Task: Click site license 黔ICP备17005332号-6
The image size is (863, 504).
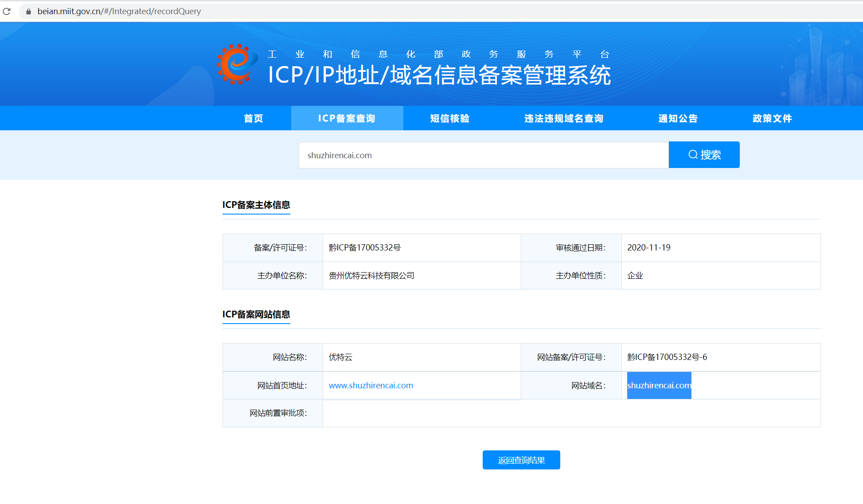Action: click(x=667, y=357)
